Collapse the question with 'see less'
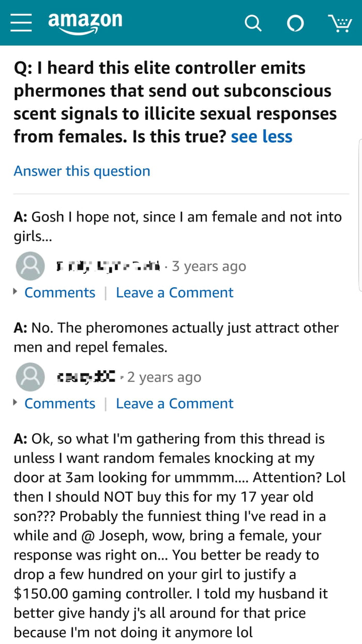This screenshot has height=644, width=362. pos(261,136)
